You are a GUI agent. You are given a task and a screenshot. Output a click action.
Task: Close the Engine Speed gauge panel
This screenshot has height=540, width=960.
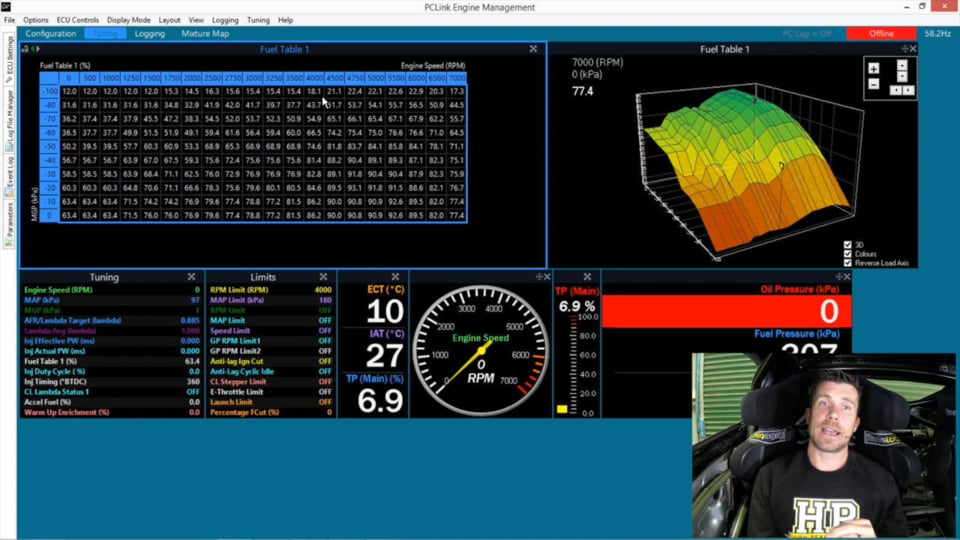[547, 277]
